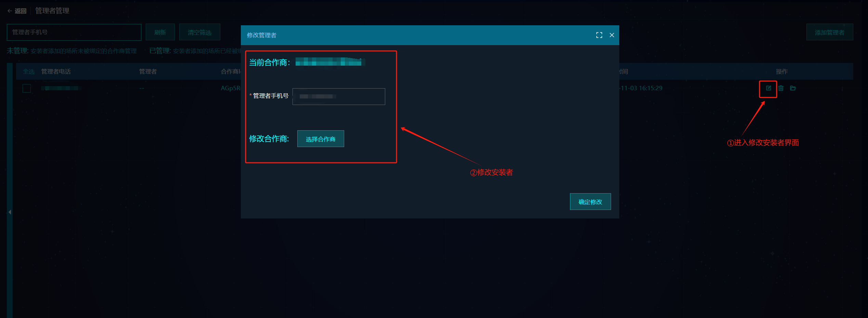Image resolution: width=868 pixels, height=318 pixels.
Task: Click the 16:15:29 timestamp cell
Action: (x=642, y=88)
